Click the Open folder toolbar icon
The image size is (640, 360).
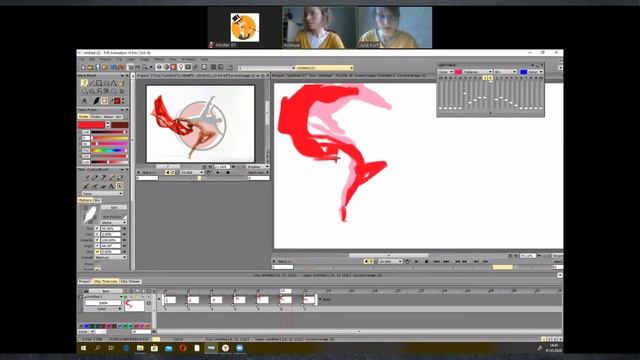[x=90, y=67]
